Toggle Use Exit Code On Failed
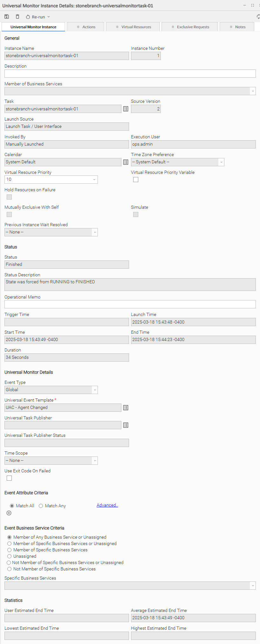The image size is (260, 644). [9, 478]
